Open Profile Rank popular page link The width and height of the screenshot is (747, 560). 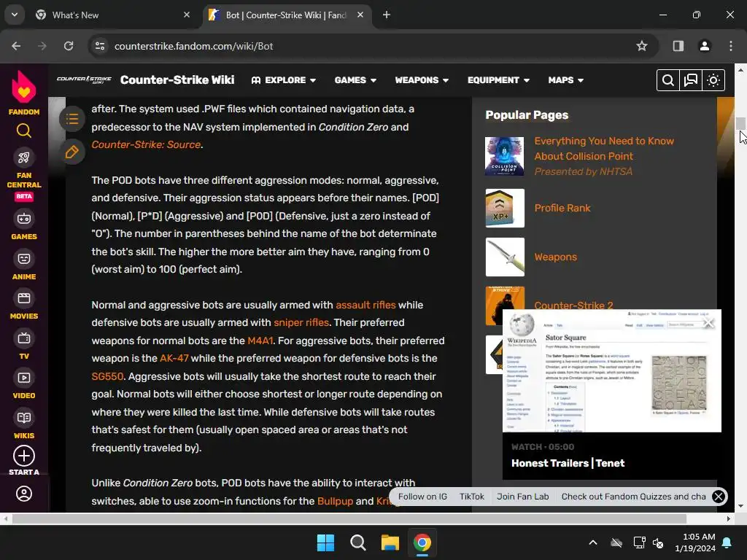point(562,208)
